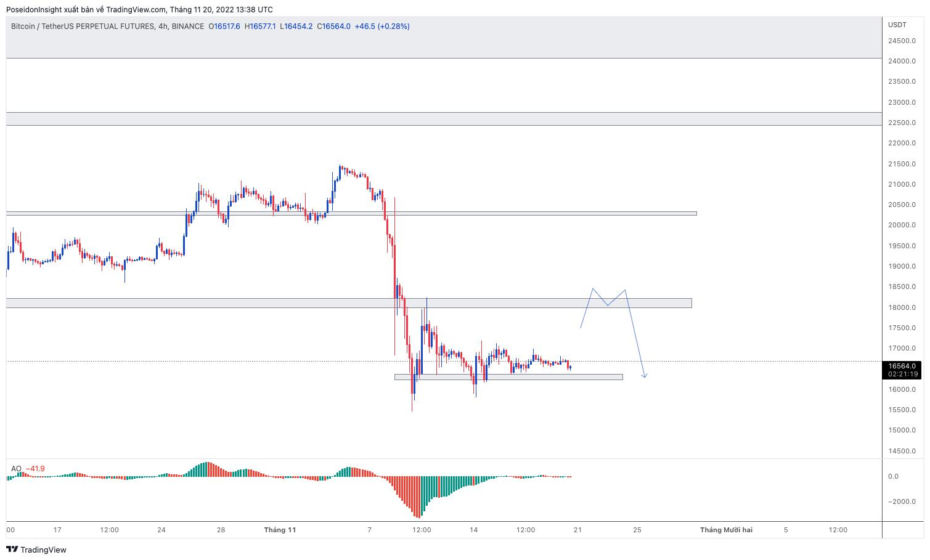The image size is (930, 560).
Task: Select the Bitcoin / TetherUS PERPETUAL FUTURES title
Action: click(83, 26)
